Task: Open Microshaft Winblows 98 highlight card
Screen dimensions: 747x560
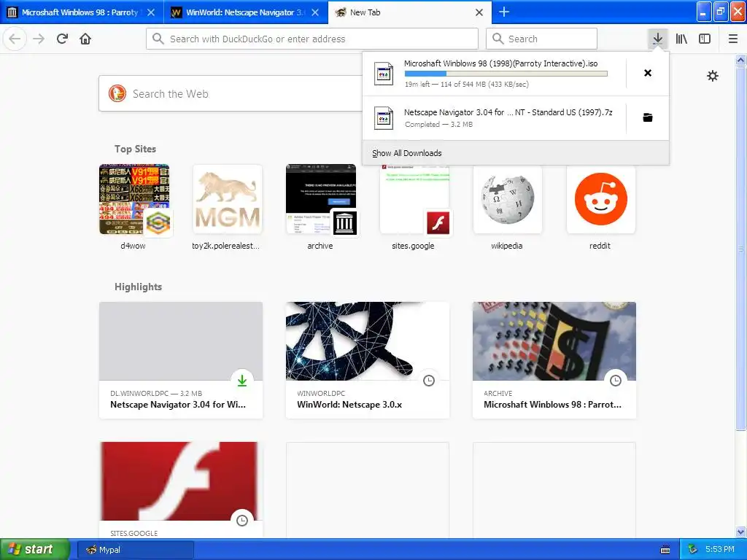Action: point(554,360)
